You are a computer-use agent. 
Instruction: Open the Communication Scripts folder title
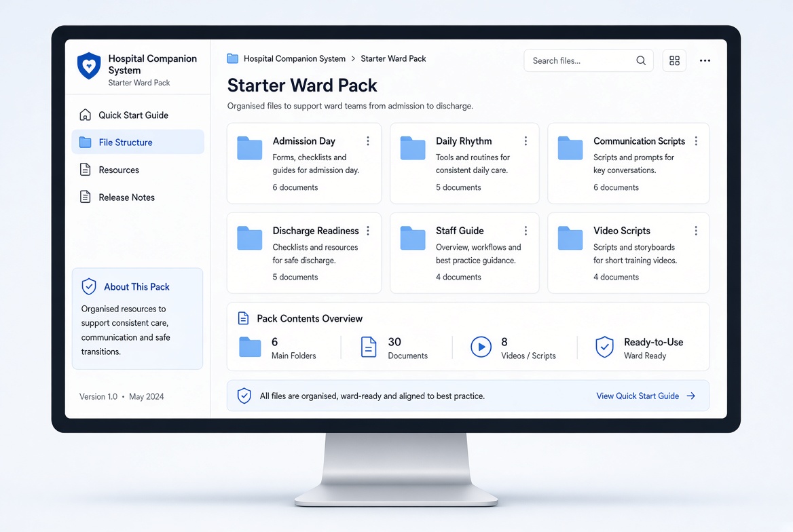coord(640,141)
